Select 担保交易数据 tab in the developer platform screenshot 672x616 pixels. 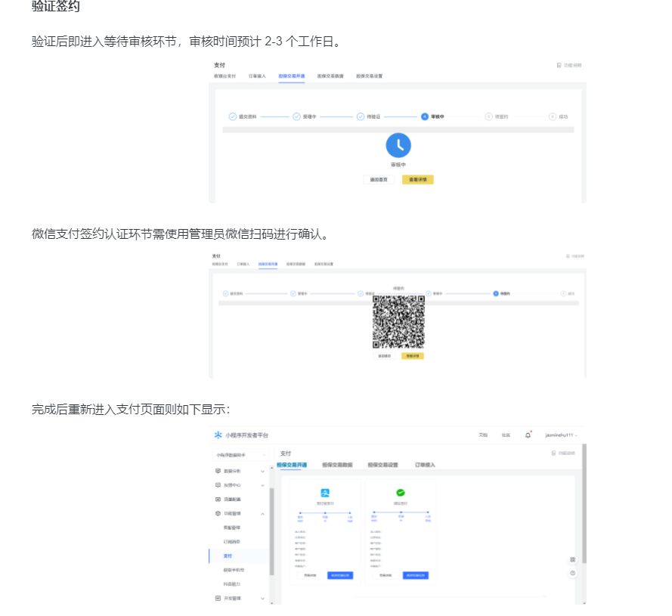pos(337,465)
